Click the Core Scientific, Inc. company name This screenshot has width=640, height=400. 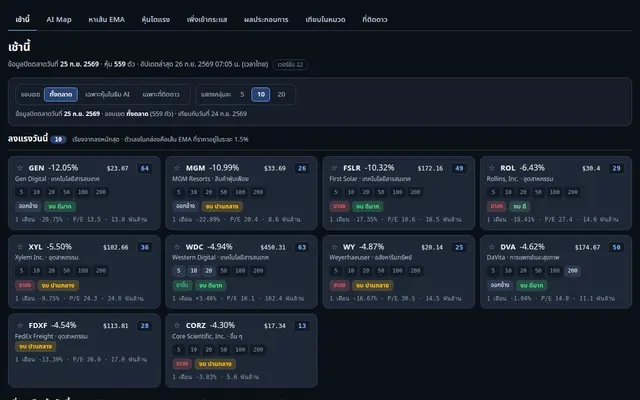pos(198,336)
